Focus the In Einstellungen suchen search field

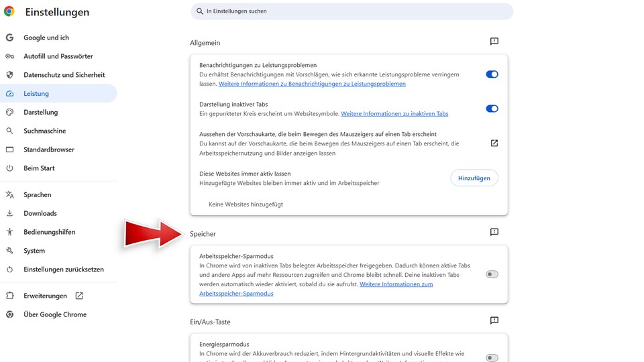352,11
